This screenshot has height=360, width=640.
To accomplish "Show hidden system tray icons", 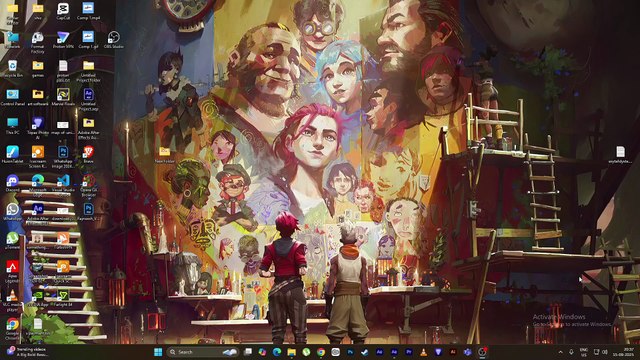I will pyautogui.click(x=560, y=352).
